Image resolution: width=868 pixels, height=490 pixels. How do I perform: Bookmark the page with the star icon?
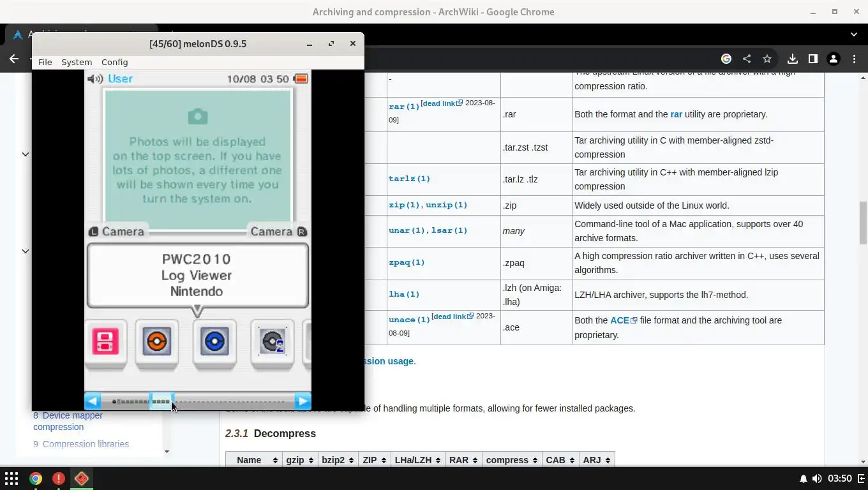767,59
